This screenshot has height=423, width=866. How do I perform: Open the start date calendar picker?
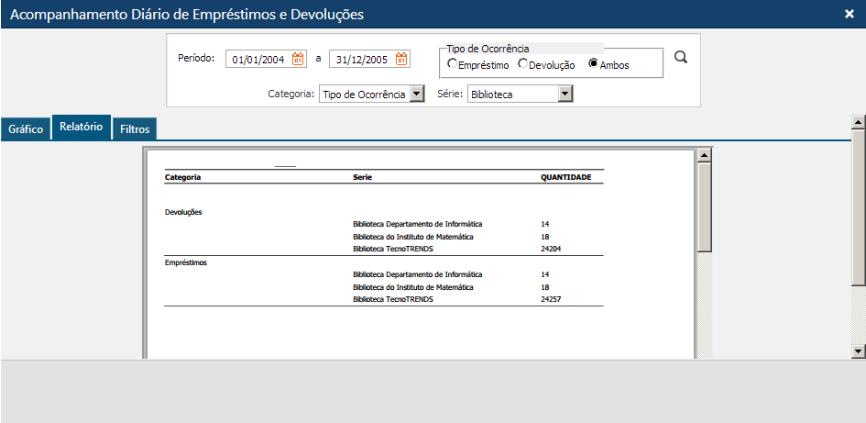298,59
